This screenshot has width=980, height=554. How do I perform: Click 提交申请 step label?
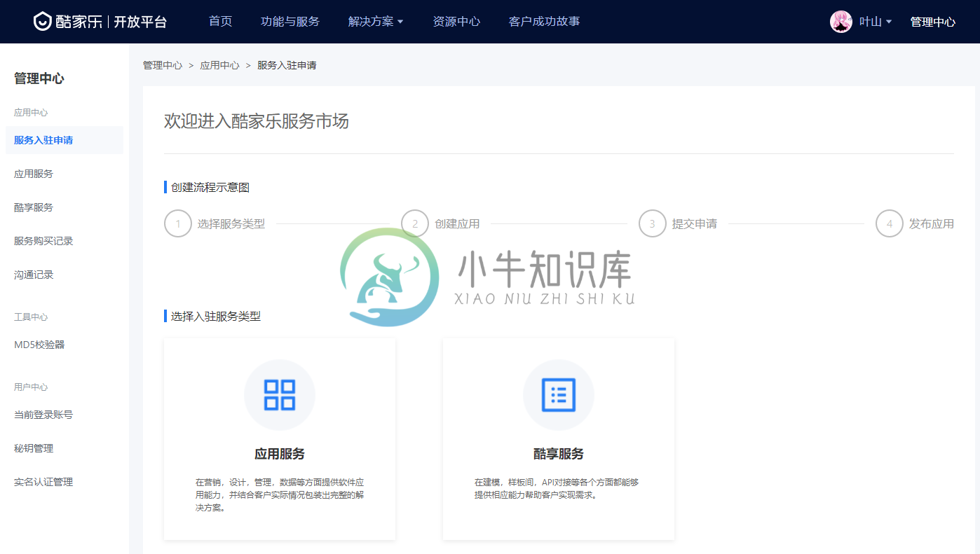tap(695, 224)
